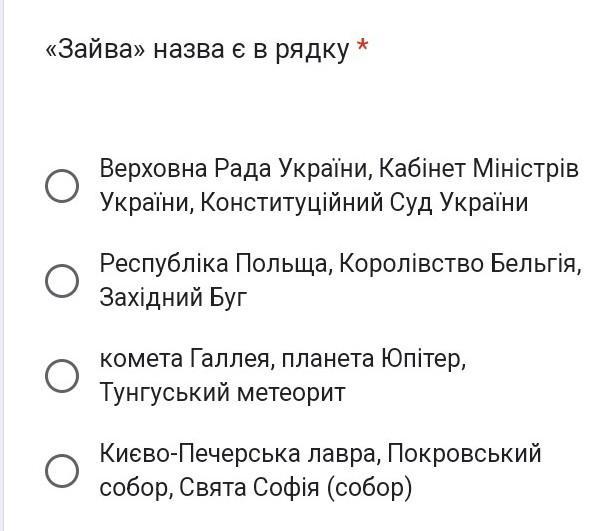The height and width of the screenshot is (531, 615).
Task: Click the Свята Софія (собор) text
Action: 296,487
